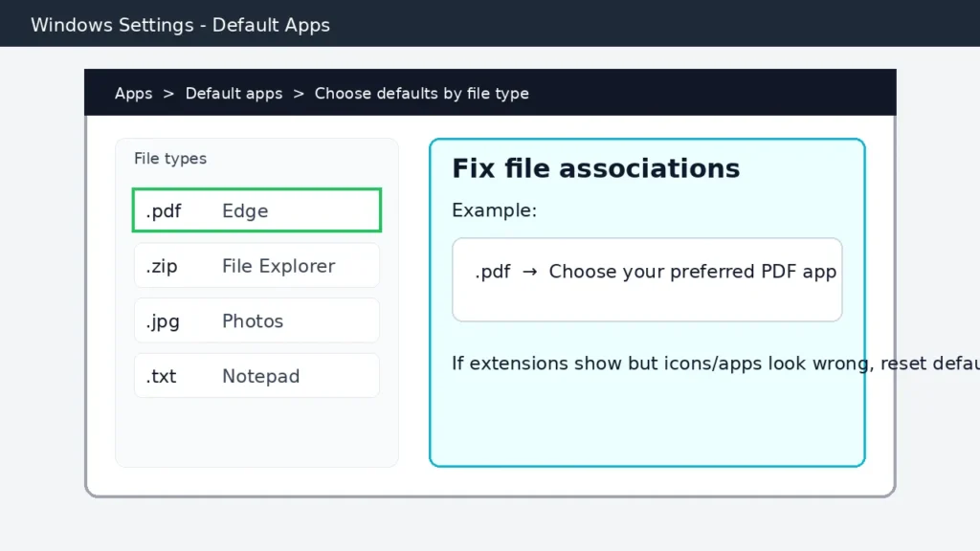The height and width of the screenshot is (551, 980).
Task: Click the Windows Settings title bar
Action: click(180, 24)
